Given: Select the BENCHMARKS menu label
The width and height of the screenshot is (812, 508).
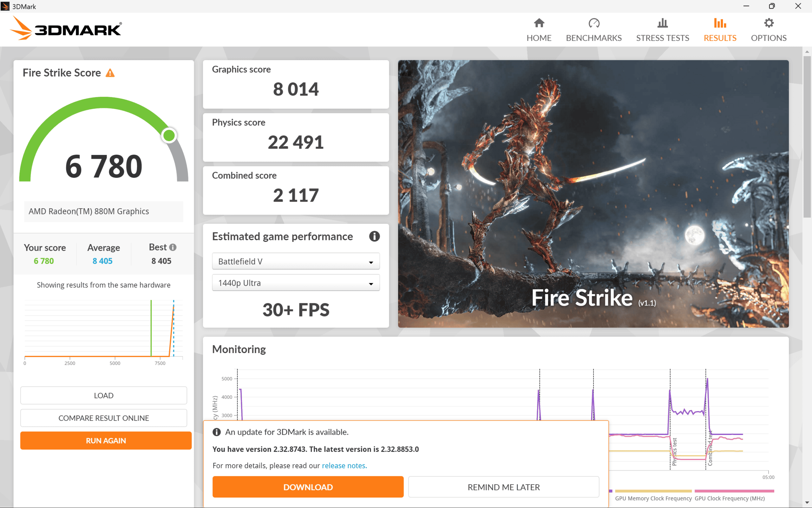Looking at the screenshot, I should coord(593,38).
